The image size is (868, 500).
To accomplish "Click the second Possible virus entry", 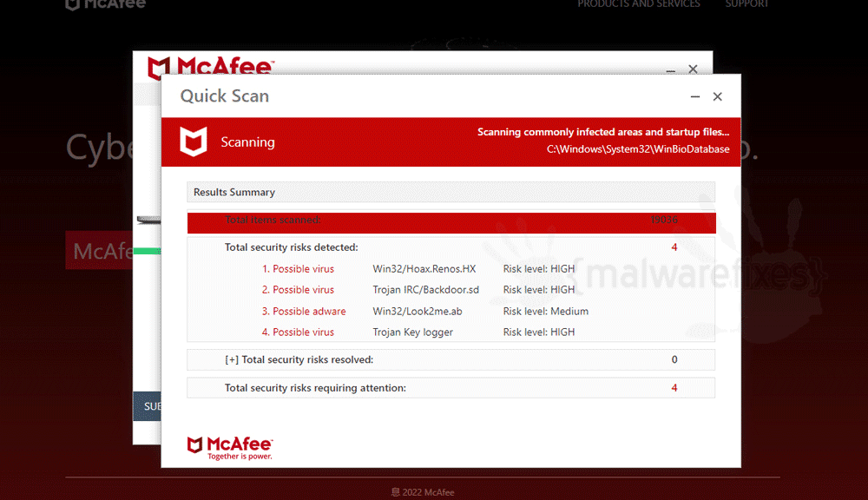I will [298, 290].
